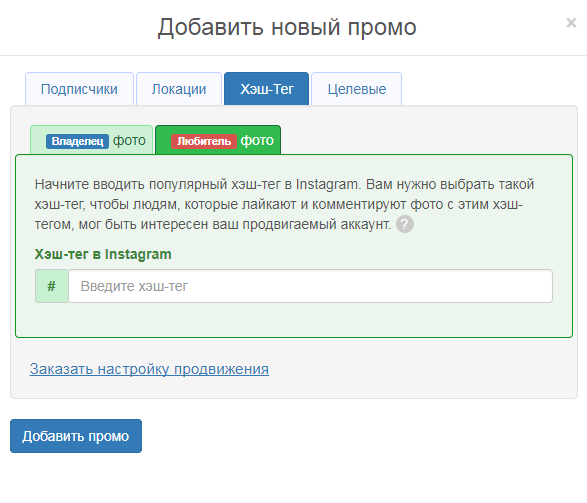Click the Начните вводить популярный хэш-тег description

click(x=285, y=204)
